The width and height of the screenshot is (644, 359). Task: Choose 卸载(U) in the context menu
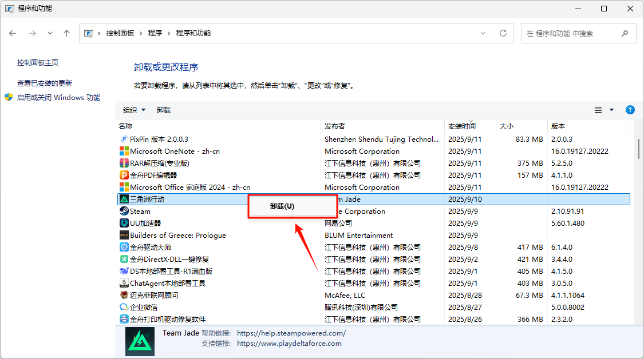click(293, 206)
